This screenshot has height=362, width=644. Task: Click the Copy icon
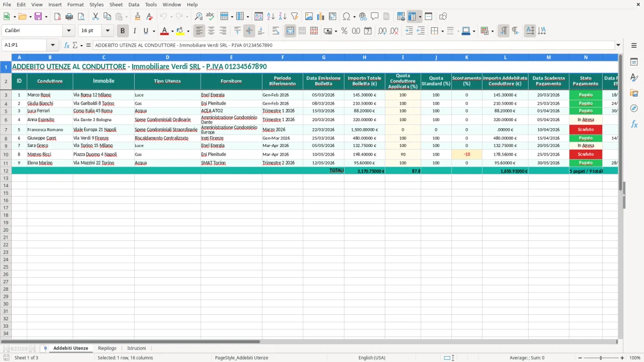pos(107,17)
